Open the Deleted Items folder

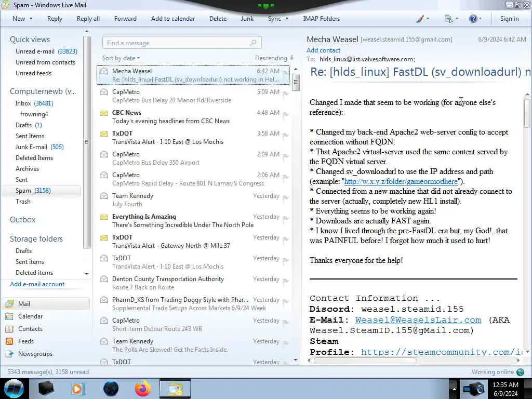tap(34, 158)
